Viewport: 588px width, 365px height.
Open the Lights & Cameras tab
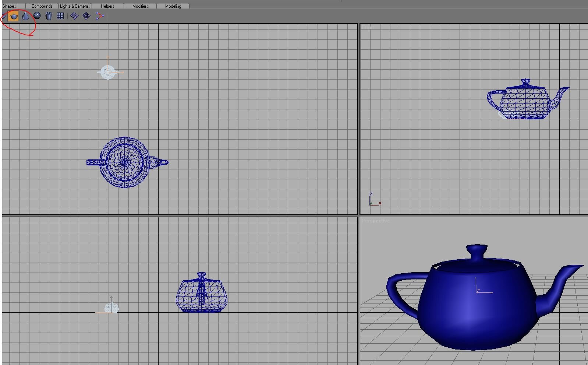coord(75,6)
